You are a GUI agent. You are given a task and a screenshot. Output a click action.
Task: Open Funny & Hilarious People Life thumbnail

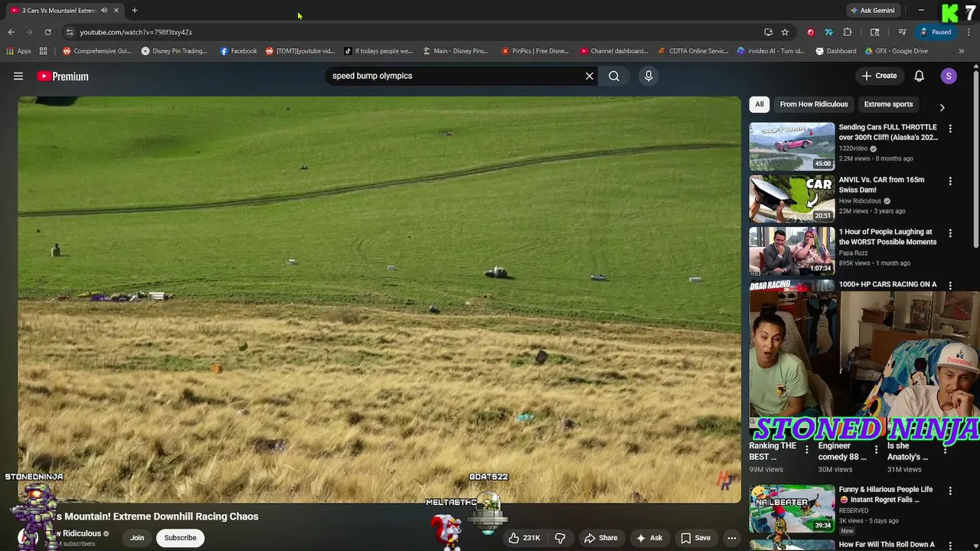click(792, 508)
